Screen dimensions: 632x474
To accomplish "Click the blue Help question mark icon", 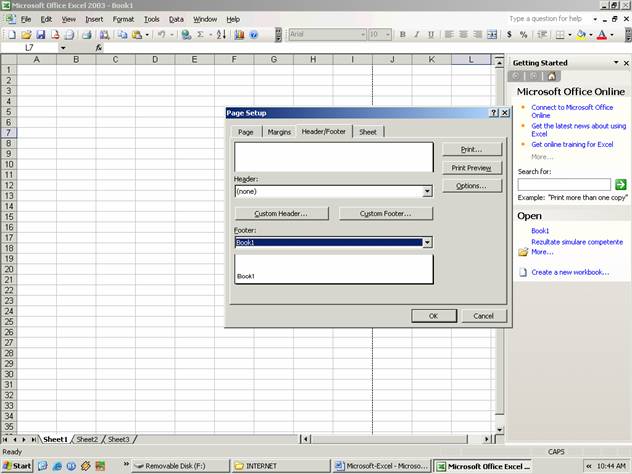I will click(254, 35).
